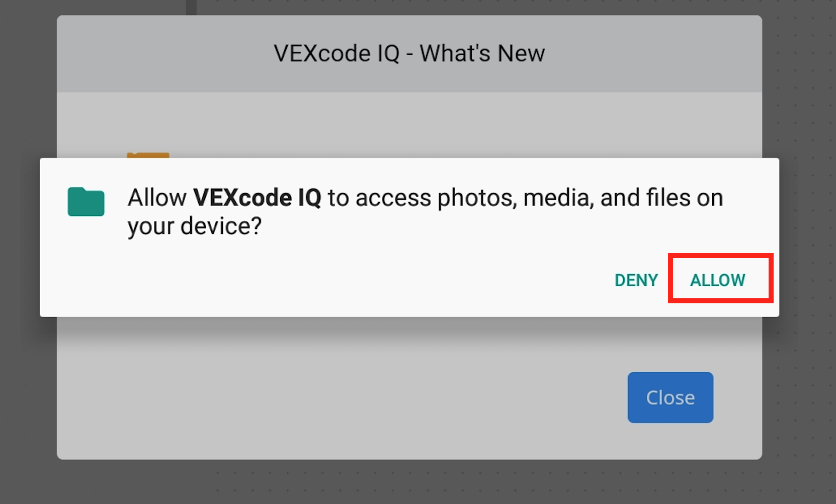Click the bold VEXcode IQ text

coord(259,197)
